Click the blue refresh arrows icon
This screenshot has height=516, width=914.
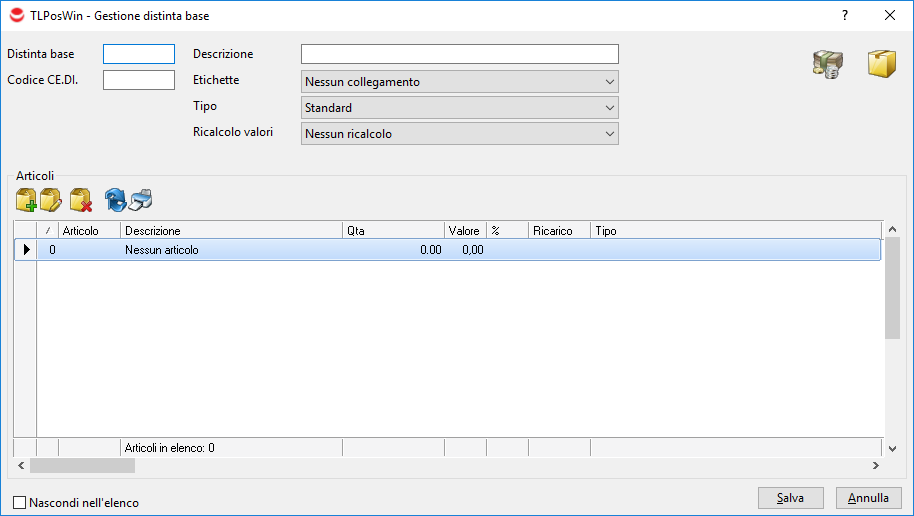point(116,199)
